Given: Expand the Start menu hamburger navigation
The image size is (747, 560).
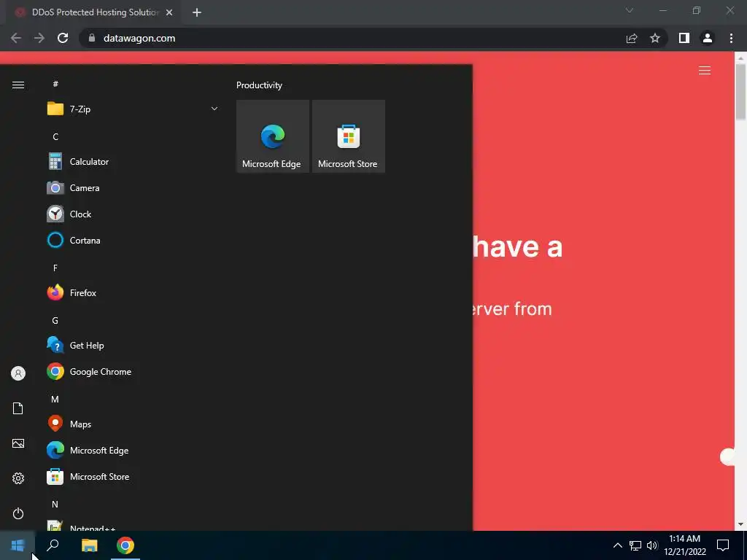Looking at the screenshot, I should pyautogui.click(x=18, y=85).
